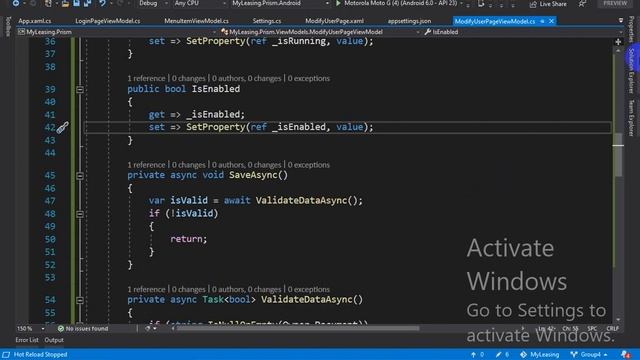640x360 pixels.
Task: Click the screwdriver quick actions icon at line 42
Action: (x=62, y=127)
